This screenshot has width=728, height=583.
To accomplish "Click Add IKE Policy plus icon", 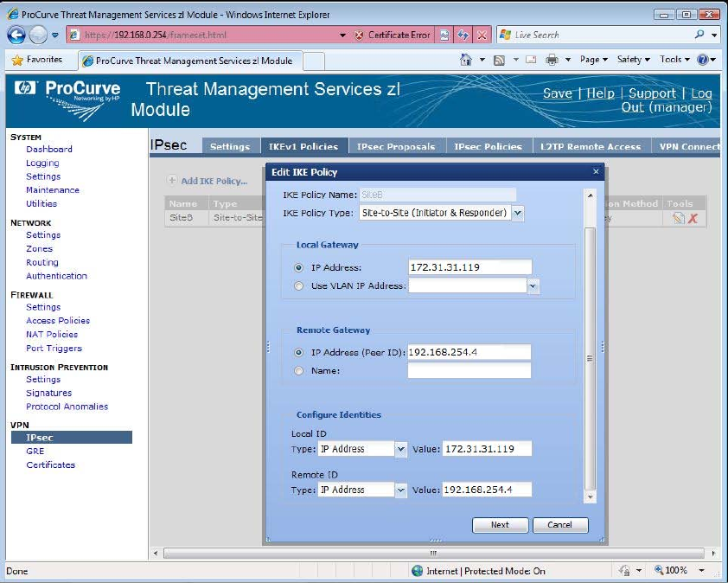I will click(x=172, y=180).
